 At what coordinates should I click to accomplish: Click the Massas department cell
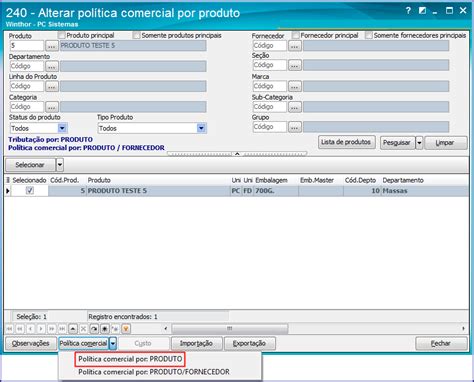click(x=425, y=191)
